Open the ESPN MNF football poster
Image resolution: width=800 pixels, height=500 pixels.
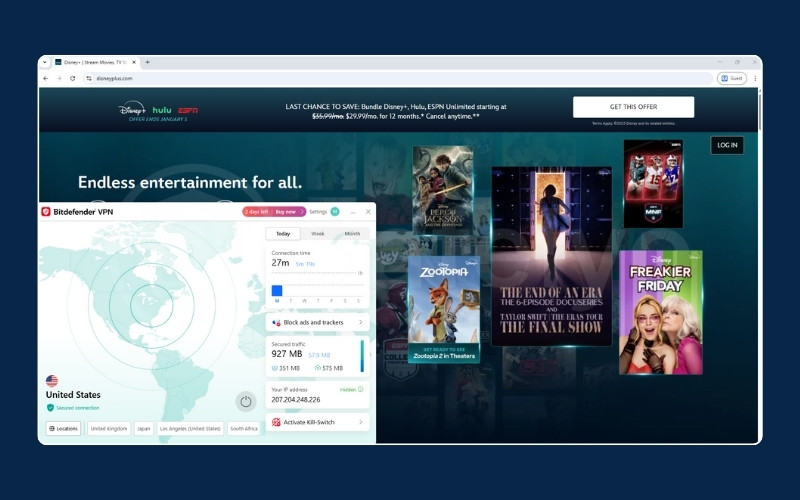point(653,184)
